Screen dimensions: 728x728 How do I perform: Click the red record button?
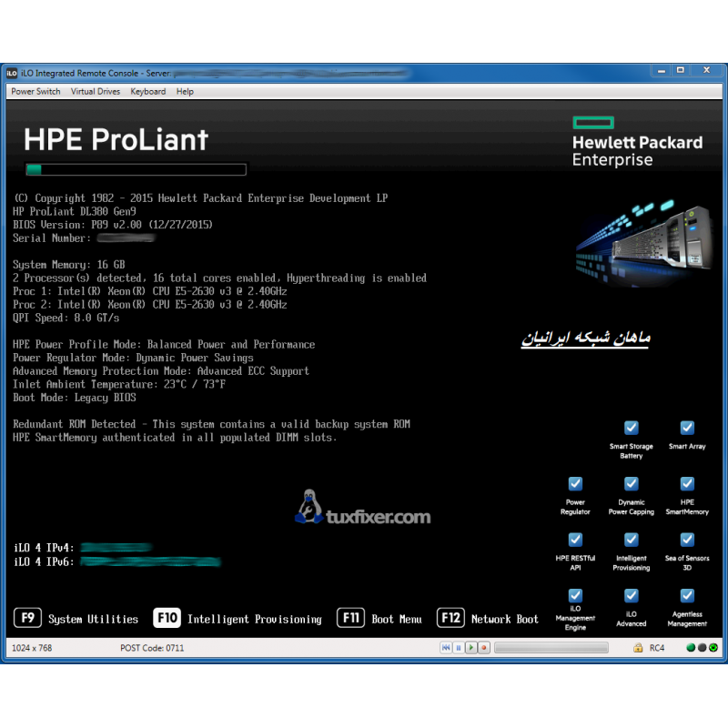(484, 648)
